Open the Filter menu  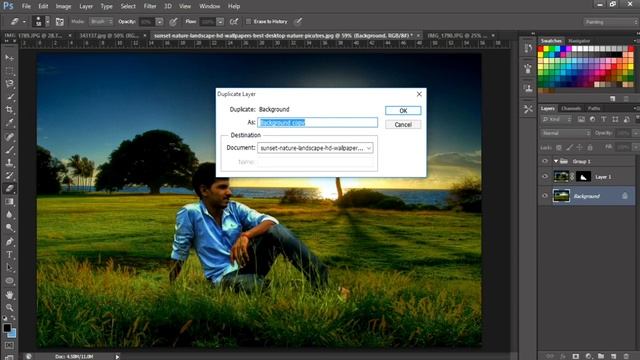pos(150,6)
